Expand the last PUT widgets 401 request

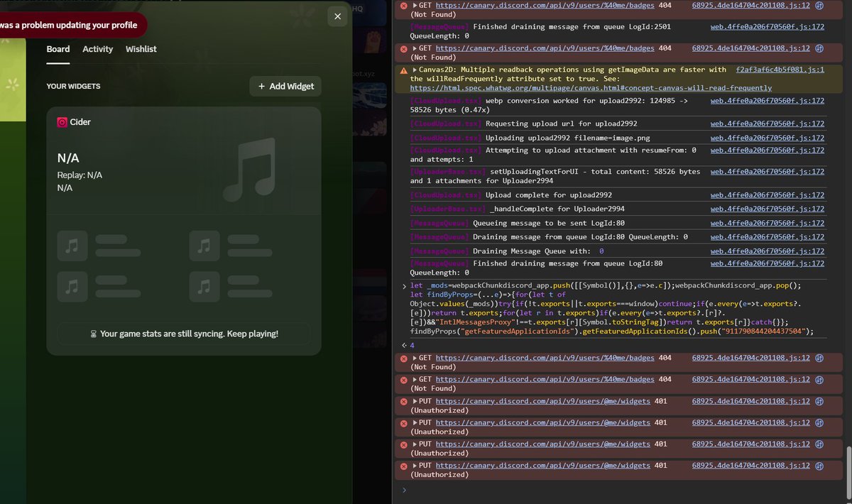click(415, 466)
